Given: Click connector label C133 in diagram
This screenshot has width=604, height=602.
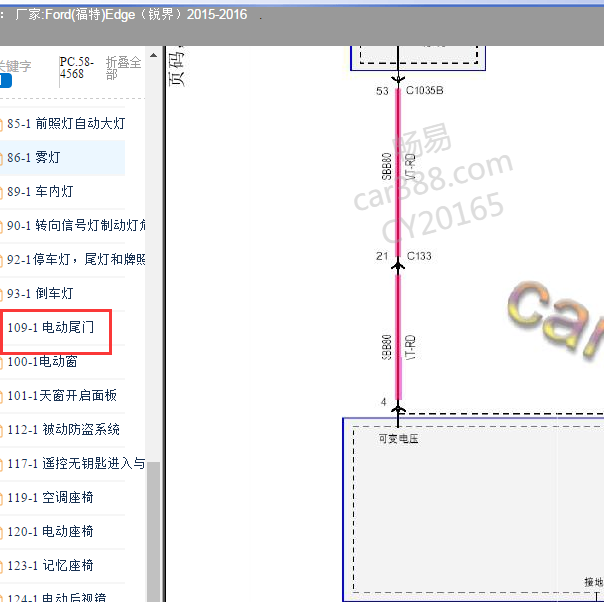Looking at the screenshot, I should 419,256.
